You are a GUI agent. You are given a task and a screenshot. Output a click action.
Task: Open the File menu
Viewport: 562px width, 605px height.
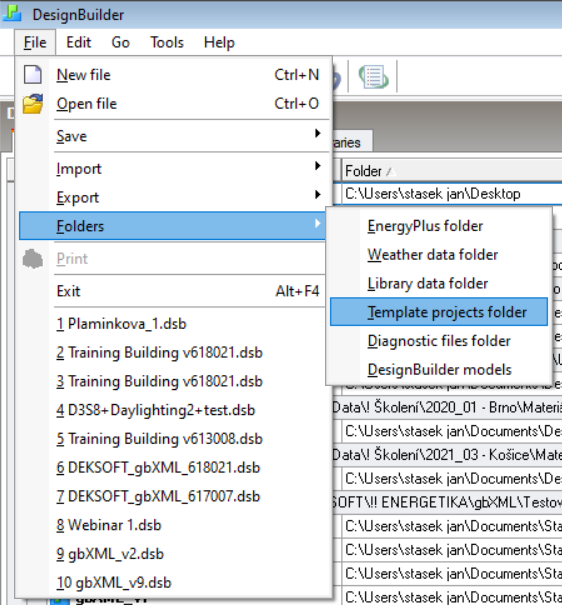(35, 42)
